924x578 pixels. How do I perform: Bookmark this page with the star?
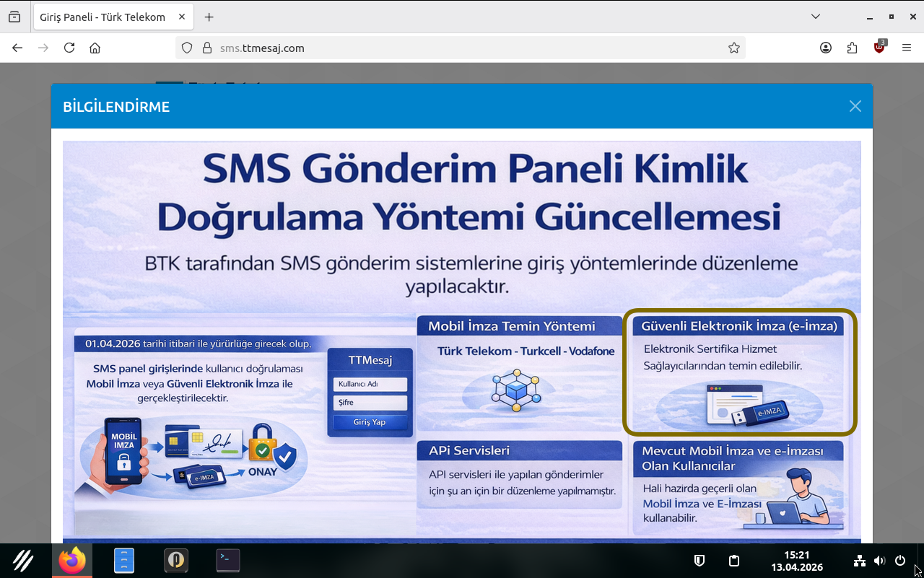click(x=734, y=48)
